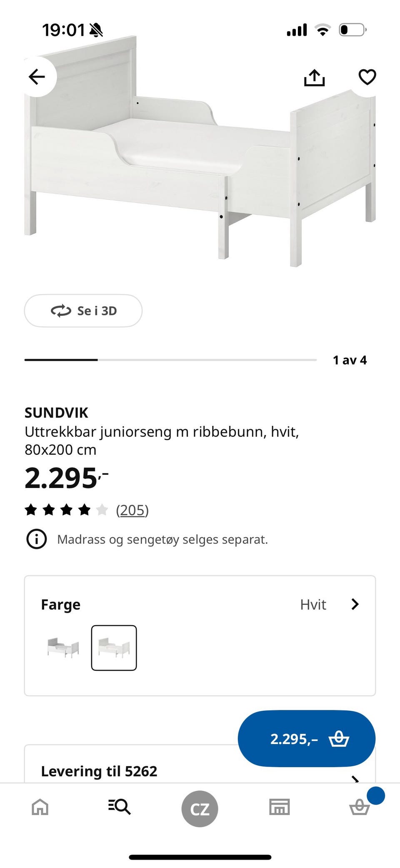Screen dimensions: 400x868
Task: Add SUNDVIK bed to favorites with heart
Action: (x=367, y=77)
